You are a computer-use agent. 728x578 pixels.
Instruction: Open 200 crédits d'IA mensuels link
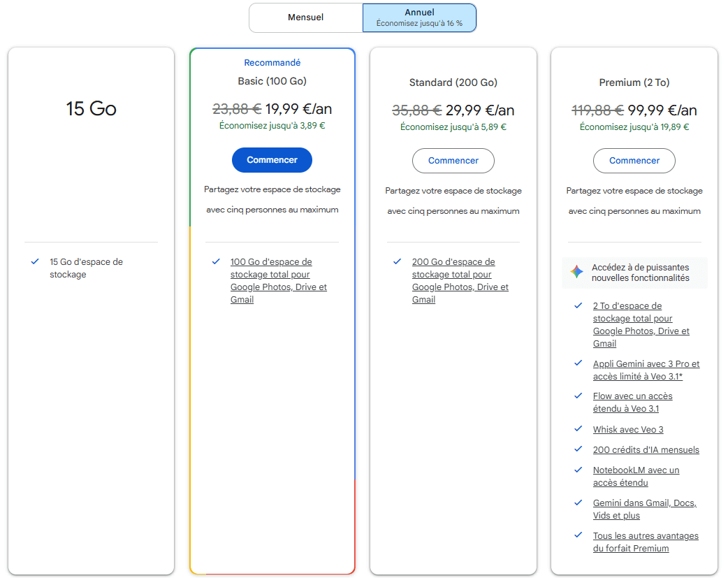tap(646, 450)
